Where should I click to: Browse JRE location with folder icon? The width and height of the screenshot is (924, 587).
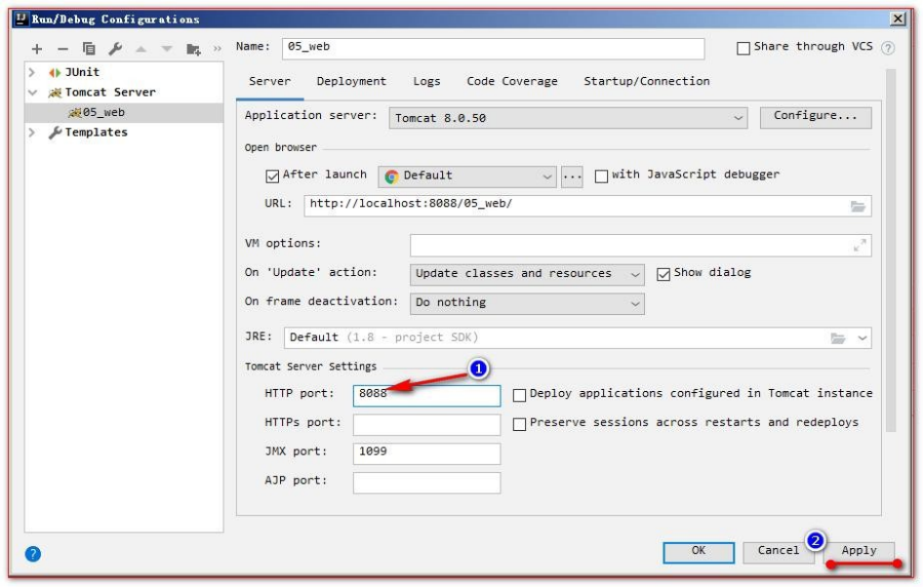click(837, 338)
